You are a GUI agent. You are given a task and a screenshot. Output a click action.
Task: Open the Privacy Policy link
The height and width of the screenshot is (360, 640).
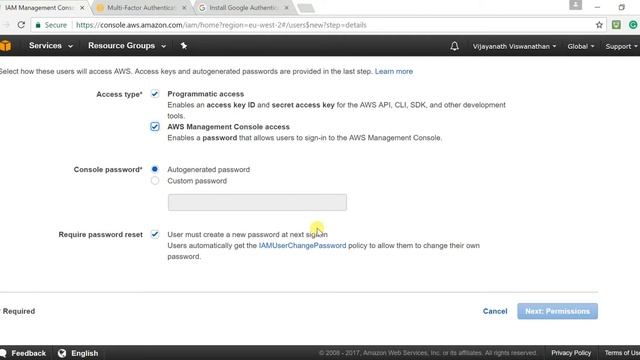[571, 353]
